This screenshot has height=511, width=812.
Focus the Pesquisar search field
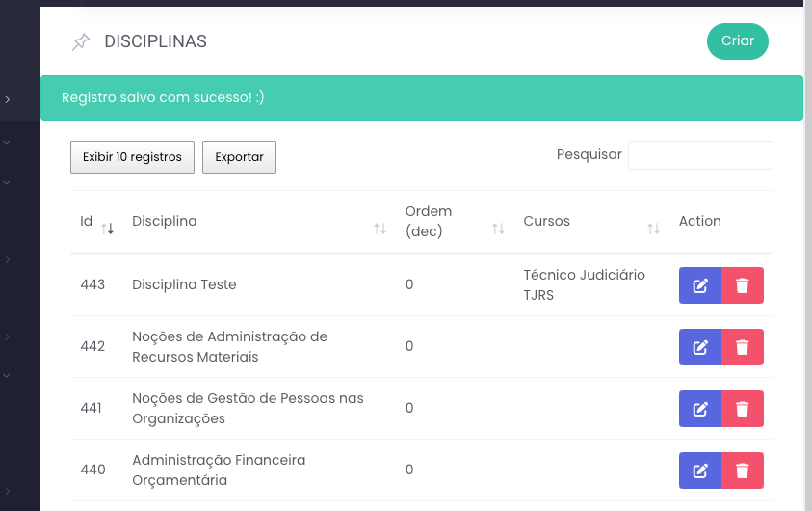tap(700, 155)
